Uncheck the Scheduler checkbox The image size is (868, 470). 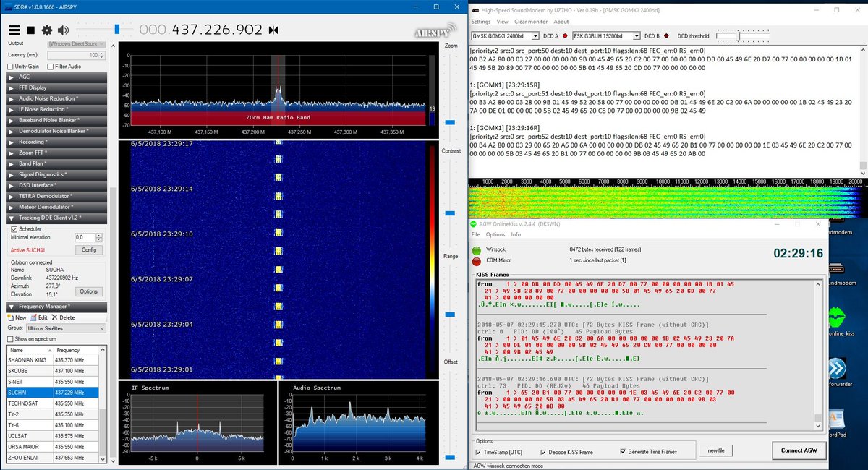[x=14, y=228]
